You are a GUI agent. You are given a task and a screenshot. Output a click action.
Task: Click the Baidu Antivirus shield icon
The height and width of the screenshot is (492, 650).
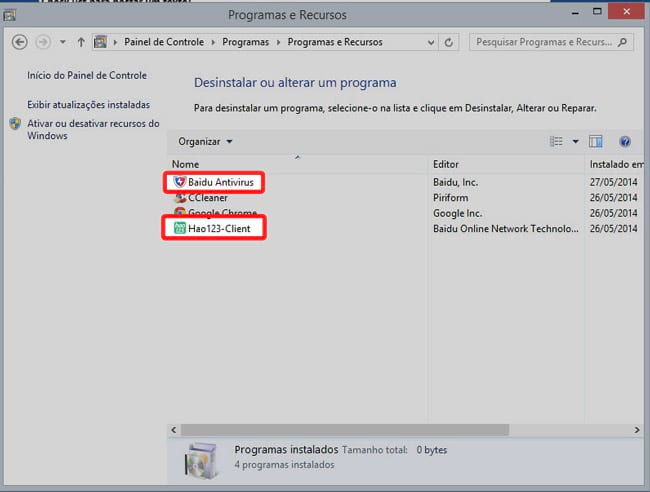coord(179,182)
